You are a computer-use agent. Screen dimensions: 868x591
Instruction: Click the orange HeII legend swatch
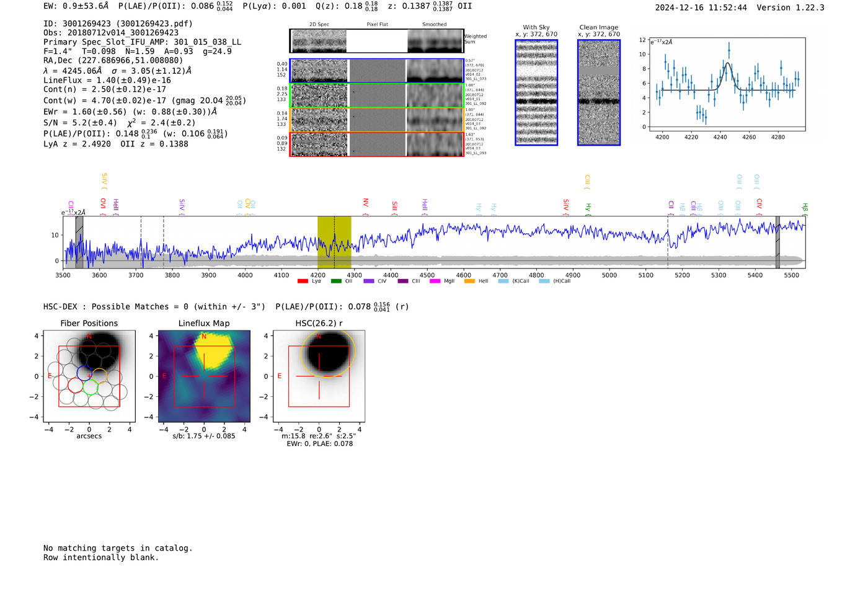pyautogui.click(x=469, y=282)
